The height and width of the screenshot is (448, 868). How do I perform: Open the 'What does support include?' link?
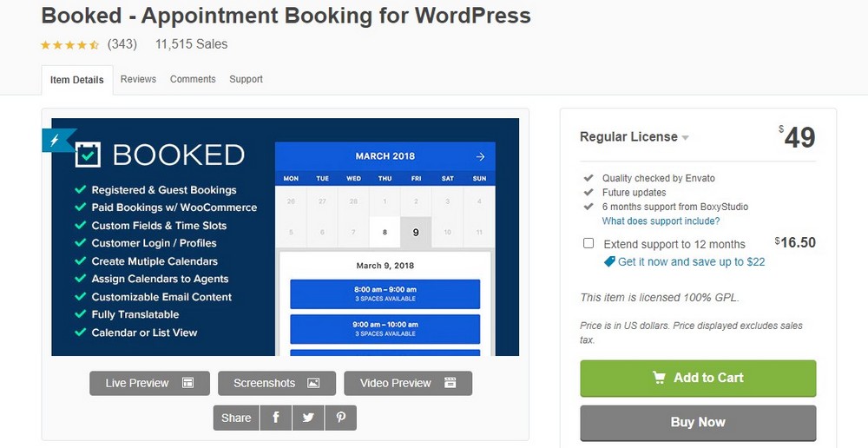pyautogui.click(x=661, y=221)
